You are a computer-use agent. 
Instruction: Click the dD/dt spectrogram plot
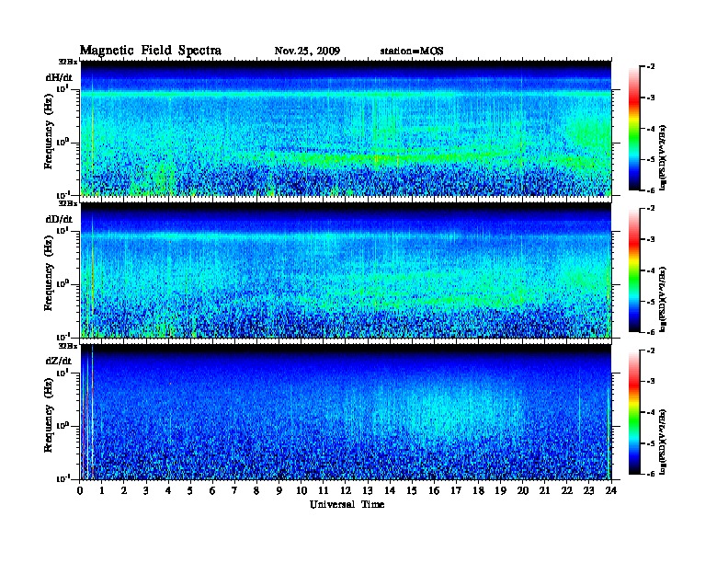pos(346,270)
